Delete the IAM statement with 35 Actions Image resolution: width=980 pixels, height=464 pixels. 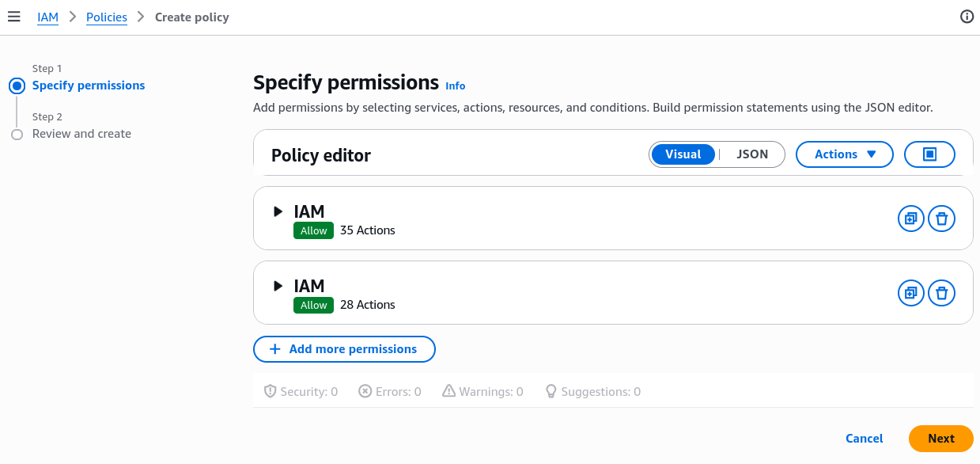[x=941, y=219]
